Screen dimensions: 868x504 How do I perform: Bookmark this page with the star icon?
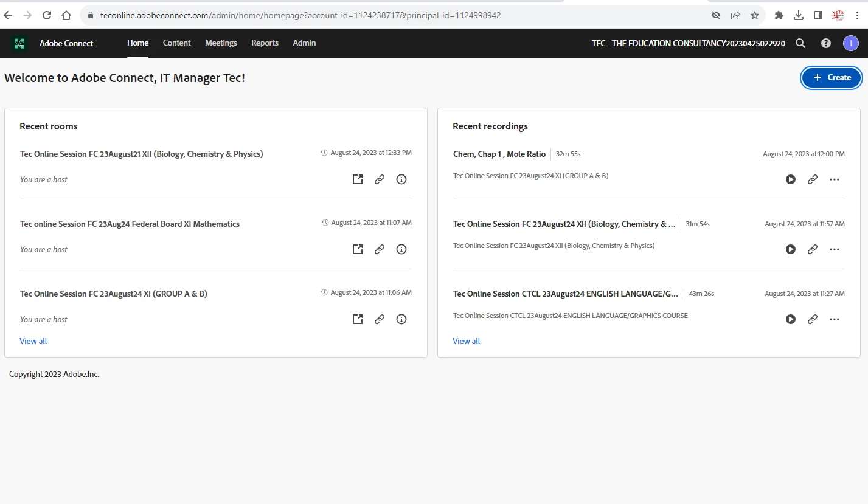click(x=755, y=15)
